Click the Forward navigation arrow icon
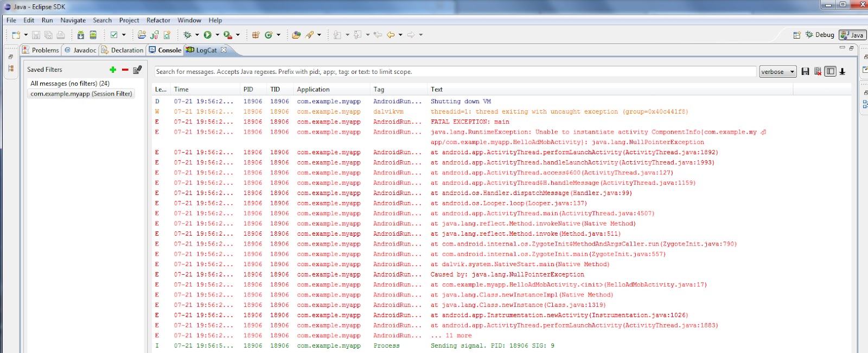Viewport: 868px width, 353px height. click(x=411, y=35)
